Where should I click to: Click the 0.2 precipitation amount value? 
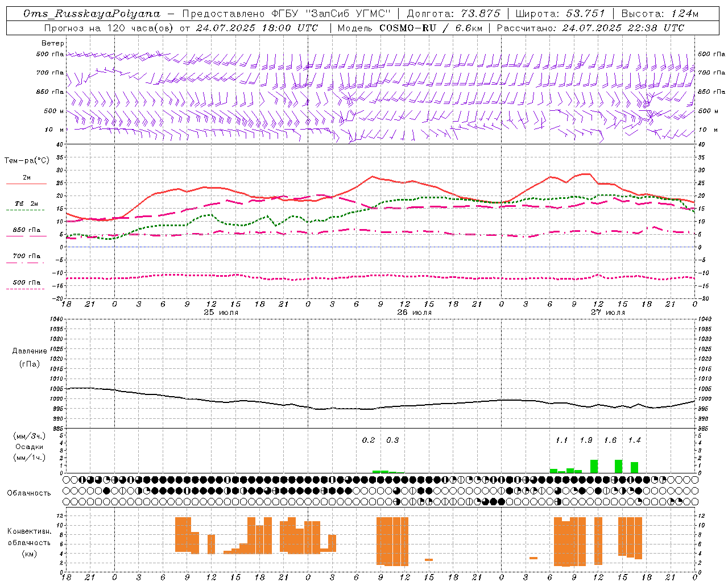(369, 440)
